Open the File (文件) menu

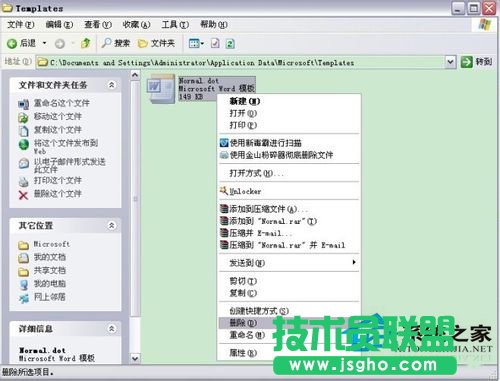pyautogui.click(x=21, y=25)
